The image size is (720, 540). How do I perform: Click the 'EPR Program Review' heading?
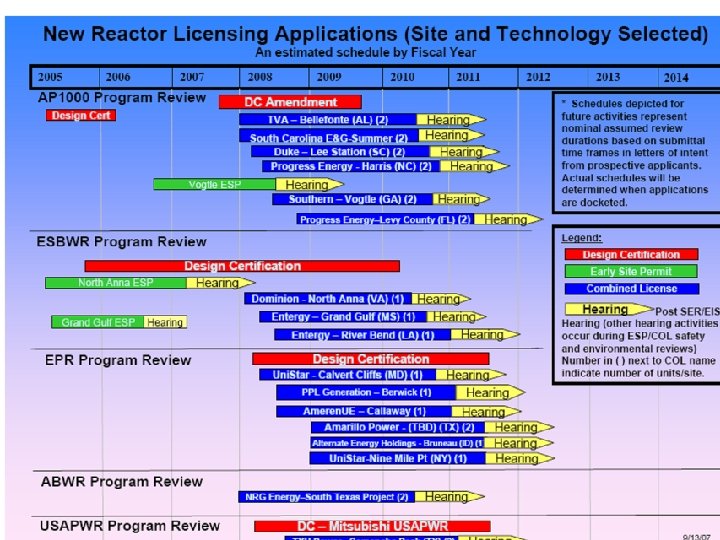pyautogui.click(x=118, y=360)
